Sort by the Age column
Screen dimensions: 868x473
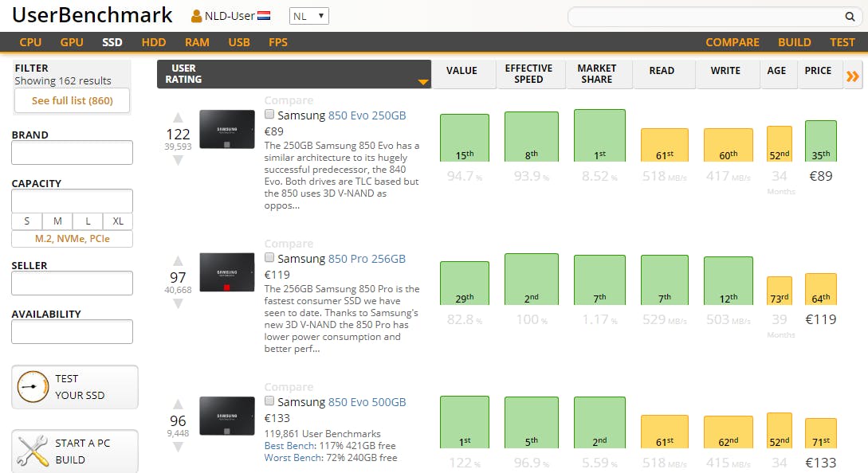(778, 74)
